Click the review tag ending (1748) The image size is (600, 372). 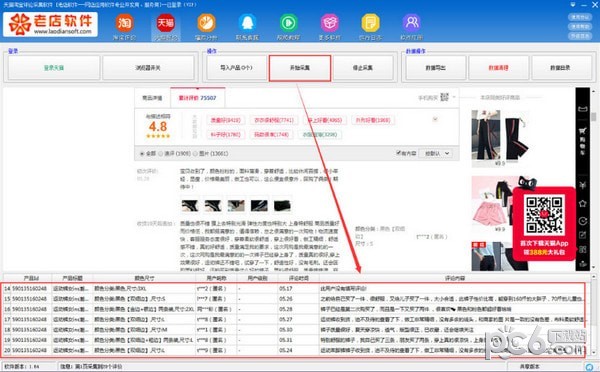tap(272, 134)
